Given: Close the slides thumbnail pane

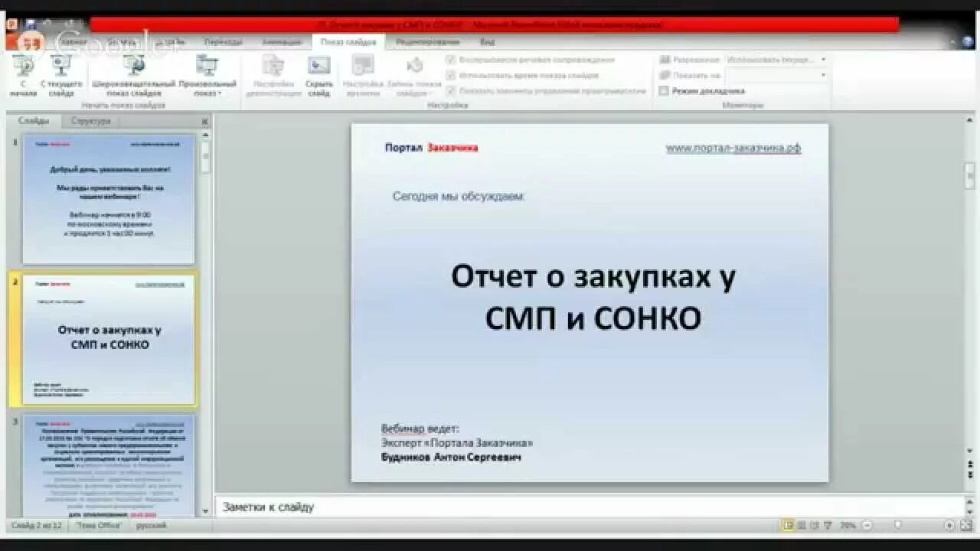Looking at the screenshot, I should [204, 121].
